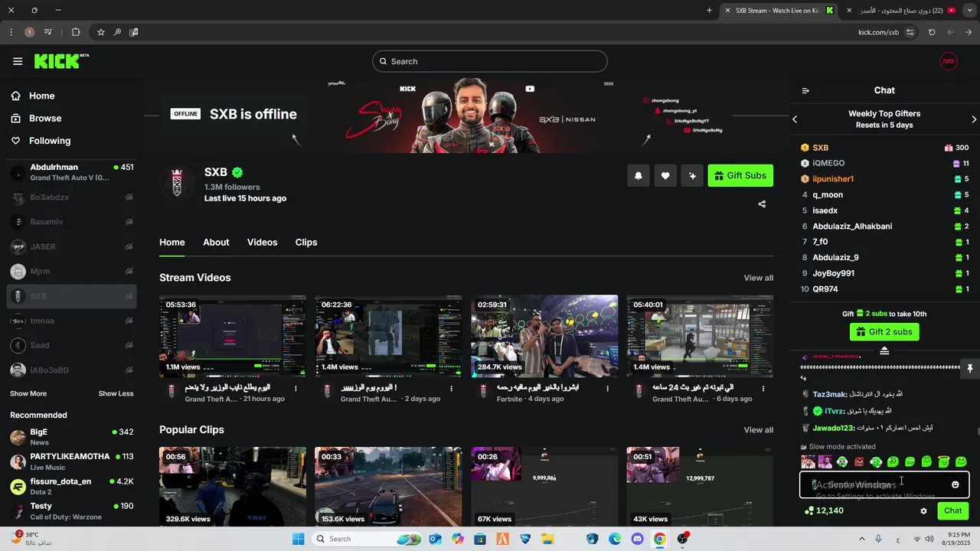Go to next leaderboard with the right arrow
The height and width of the screenshot is (551, 980).
click(x=974, y=119)
